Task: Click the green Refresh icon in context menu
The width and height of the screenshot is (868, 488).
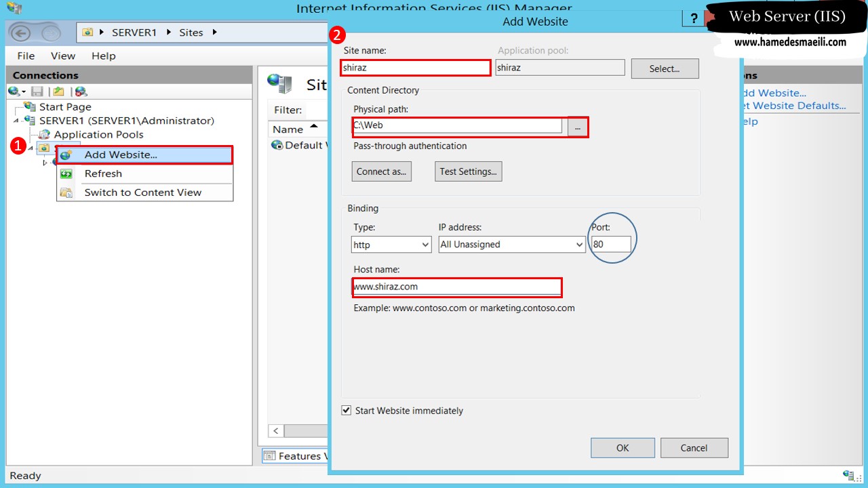Action: point(66,174)
